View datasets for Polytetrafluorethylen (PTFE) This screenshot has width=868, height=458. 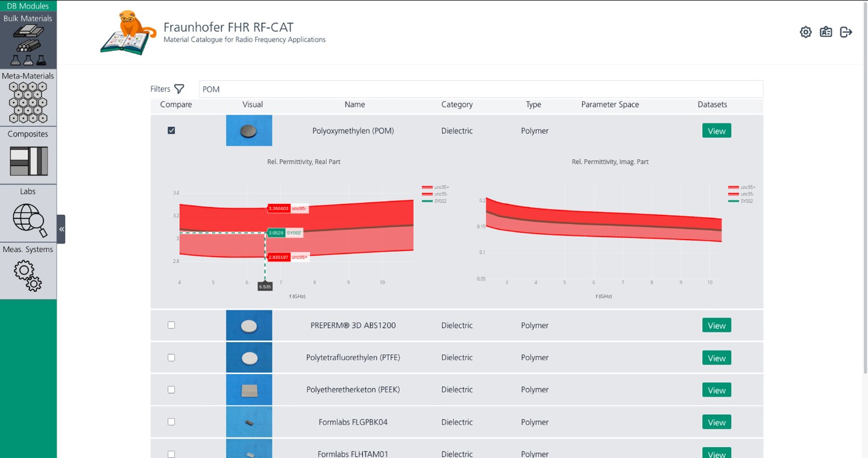point(717,358)
